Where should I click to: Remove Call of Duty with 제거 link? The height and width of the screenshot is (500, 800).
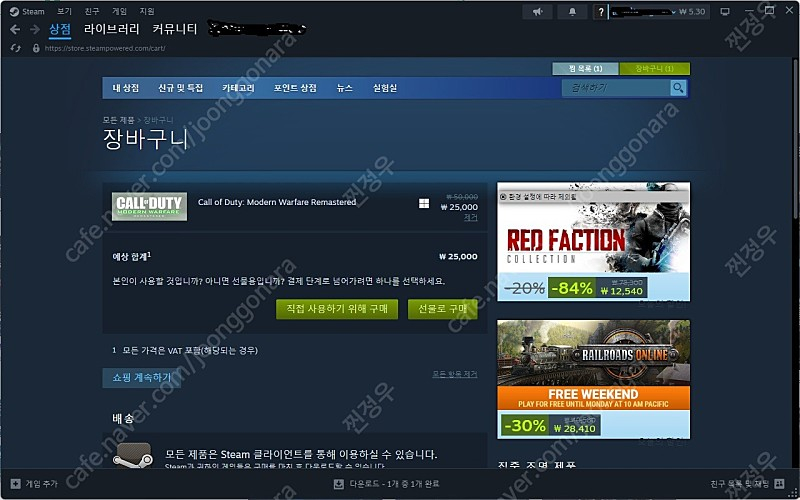pos(470,217)
